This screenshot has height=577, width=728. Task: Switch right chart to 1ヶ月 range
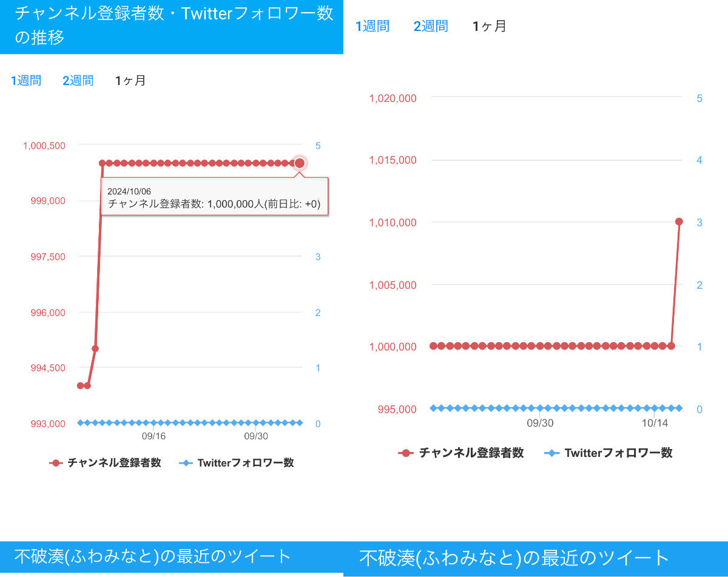(489, 26)
